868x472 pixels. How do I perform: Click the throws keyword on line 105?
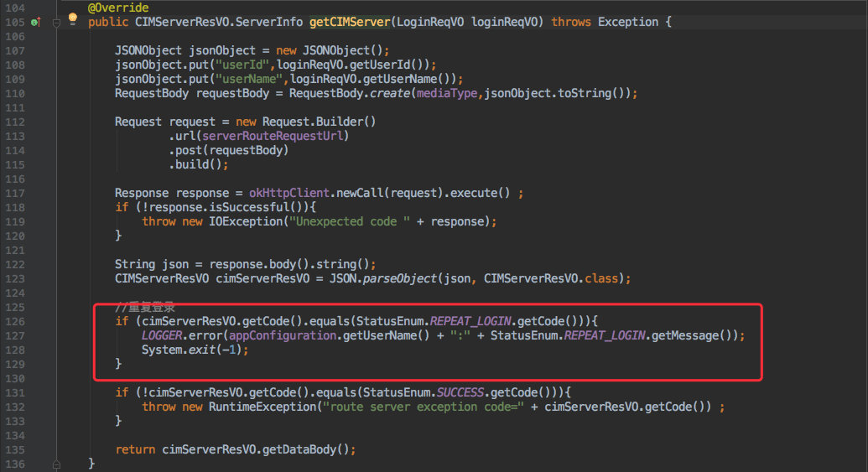pos(571,22)
